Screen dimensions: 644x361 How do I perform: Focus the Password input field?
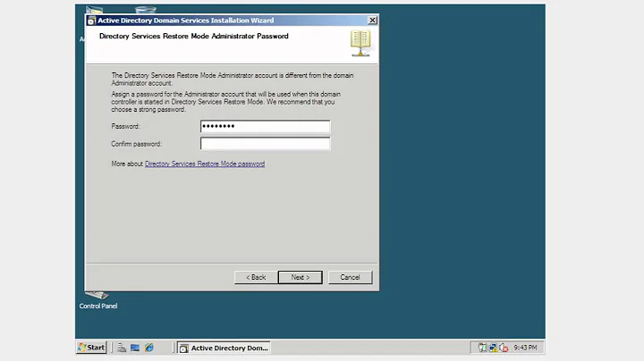point(265,126)
